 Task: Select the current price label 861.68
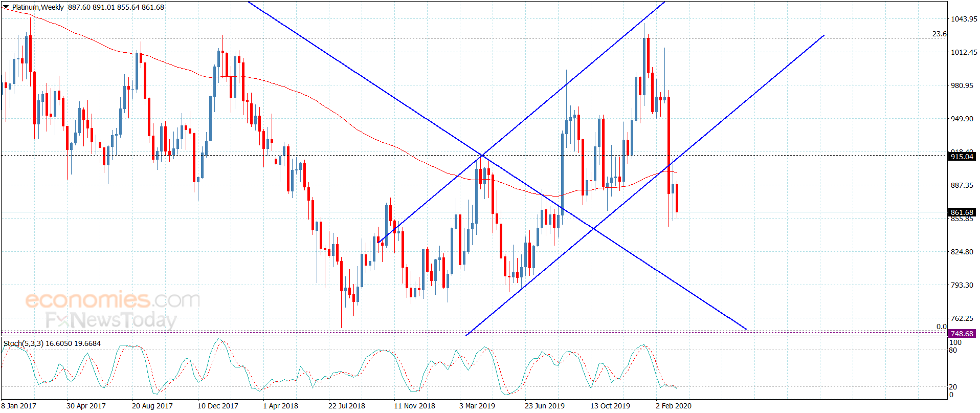coord(962,212)
